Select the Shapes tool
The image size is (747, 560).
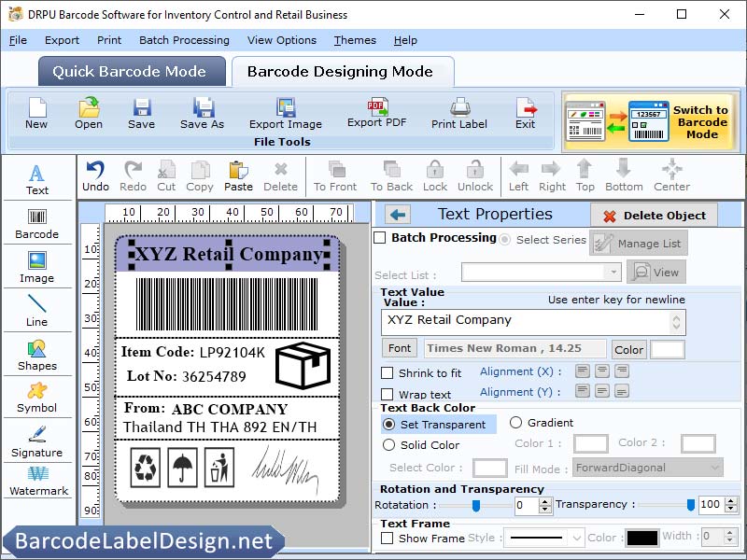(x=37, y=353)
